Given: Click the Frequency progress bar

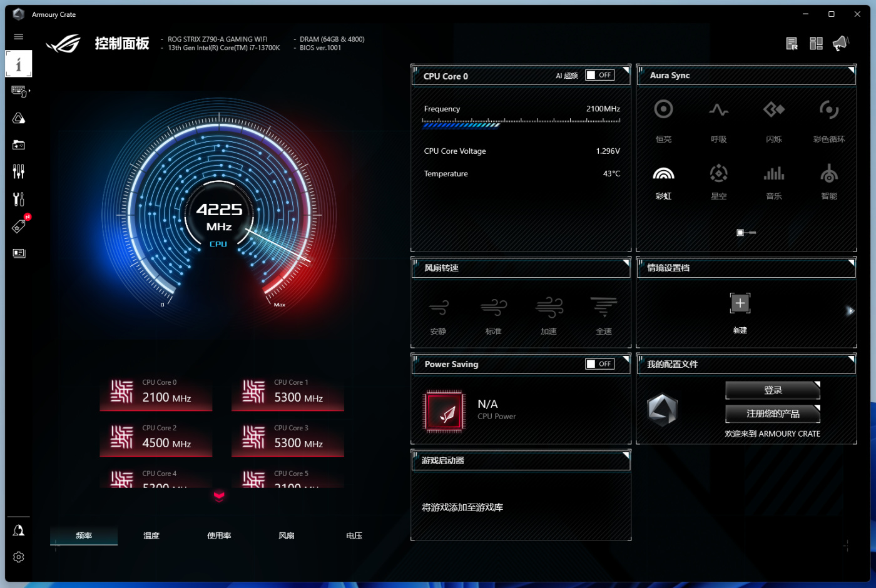Looking at the screenshot, I should (x=521, y=123).
